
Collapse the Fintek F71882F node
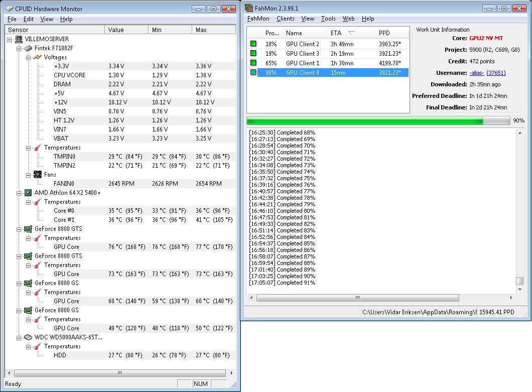click(x=19, y=49)
